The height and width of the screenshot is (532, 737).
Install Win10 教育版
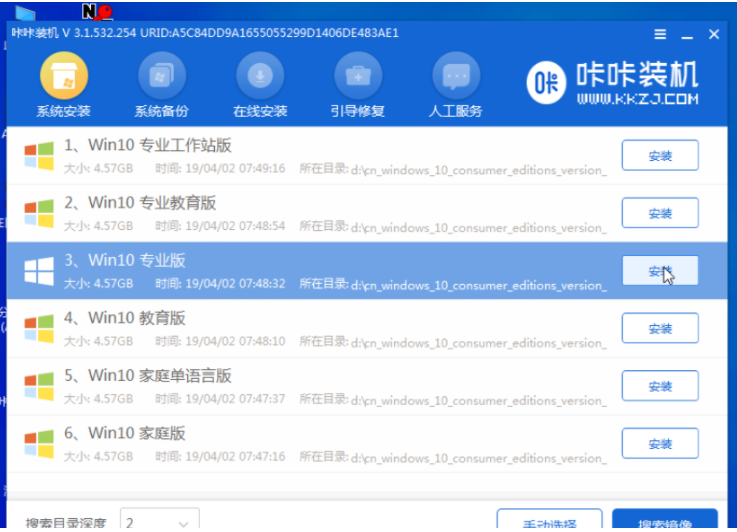point(660,329)
